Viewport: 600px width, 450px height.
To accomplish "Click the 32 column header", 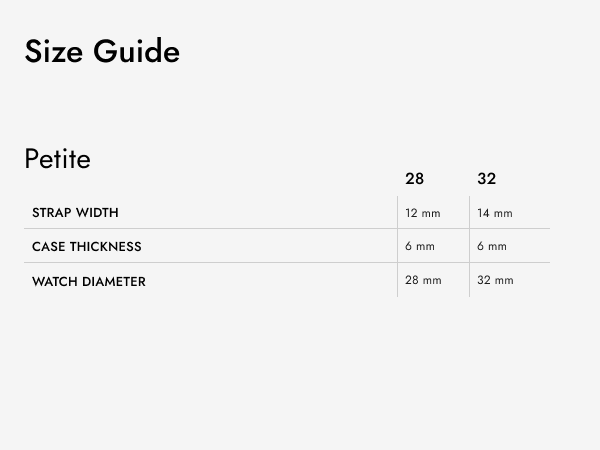I will [486, 179].
